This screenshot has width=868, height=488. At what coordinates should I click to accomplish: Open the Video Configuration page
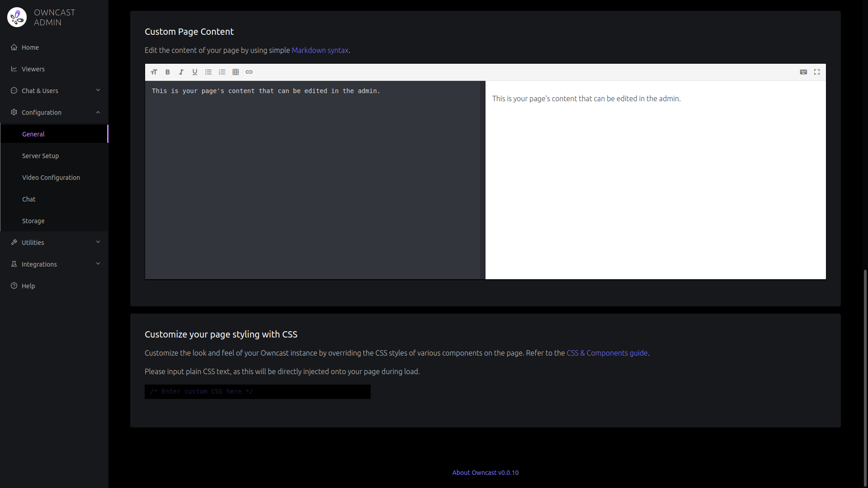pos(51,177)
